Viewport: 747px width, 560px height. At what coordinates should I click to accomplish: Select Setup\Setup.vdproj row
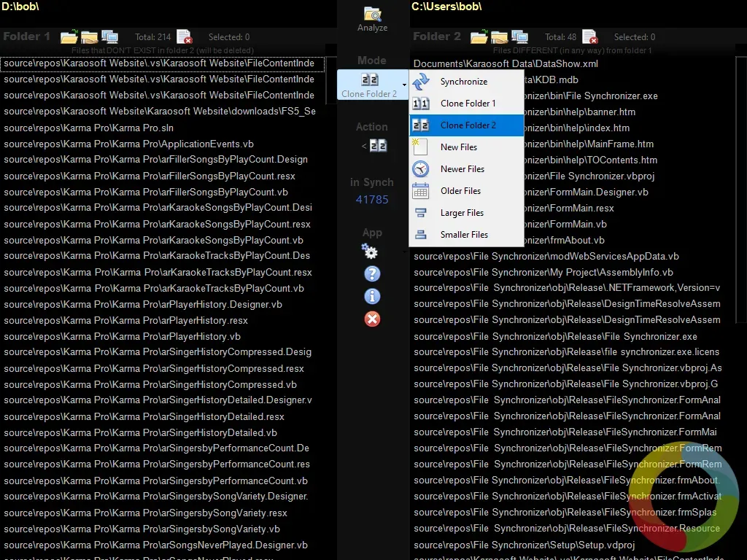pyautogui.click(x=572, y=545)
